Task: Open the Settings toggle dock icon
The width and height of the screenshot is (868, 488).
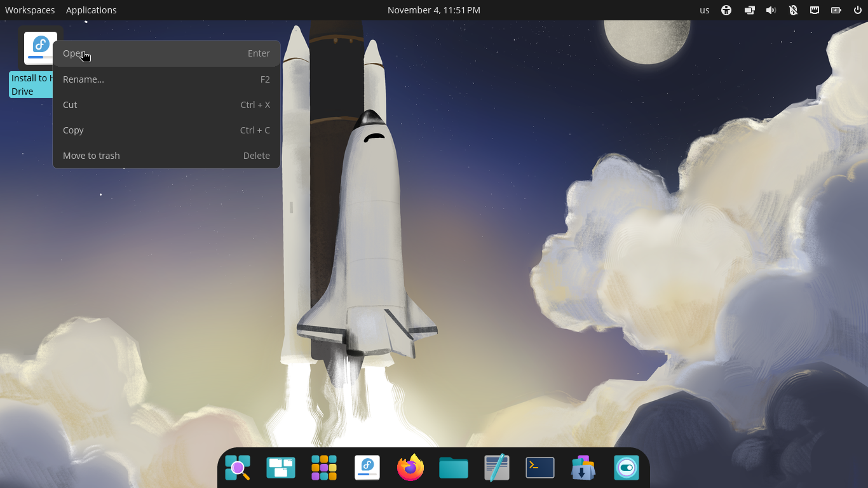Action: click(627, 468)
